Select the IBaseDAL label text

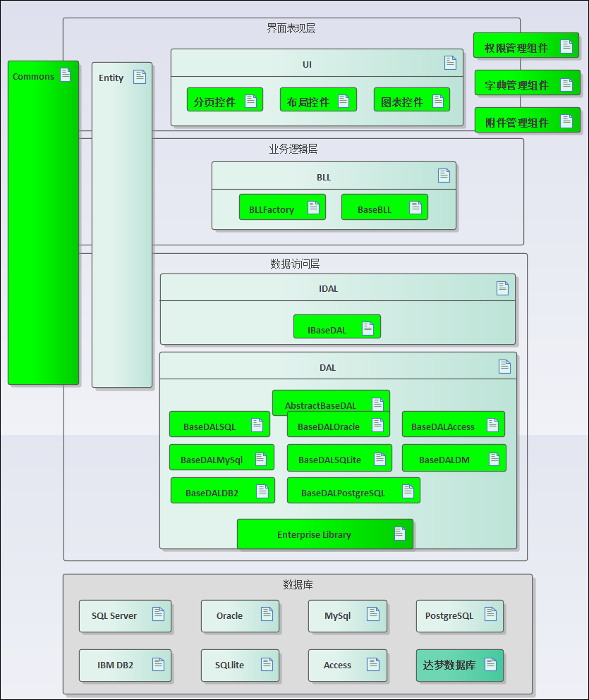pyautogui.click(x=327, y=331)
